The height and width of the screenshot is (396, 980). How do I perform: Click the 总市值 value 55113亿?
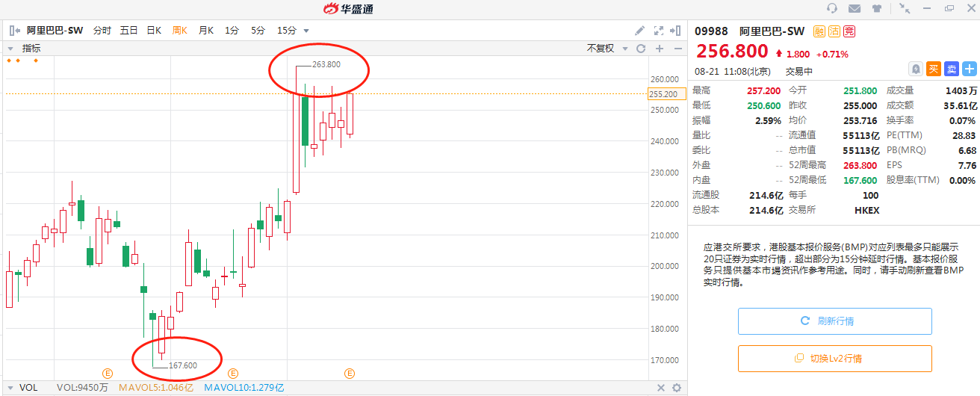(861, 150)
